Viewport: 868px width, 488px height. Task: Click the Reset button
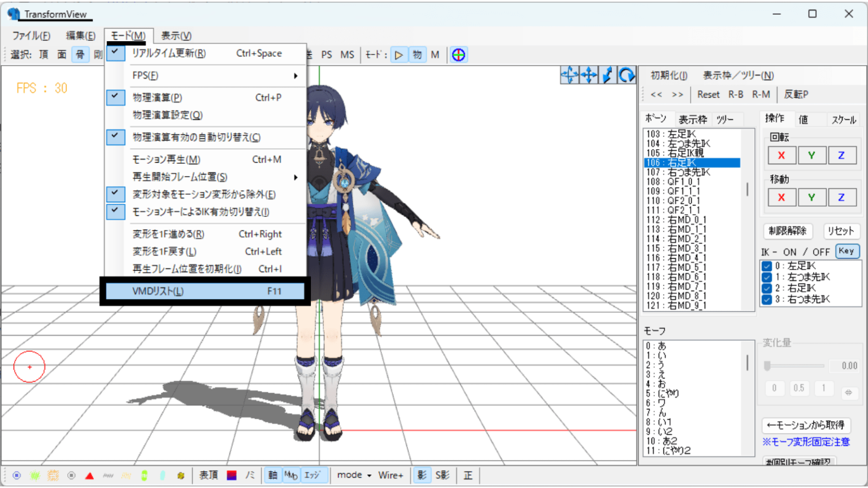(x=708, y=94)
